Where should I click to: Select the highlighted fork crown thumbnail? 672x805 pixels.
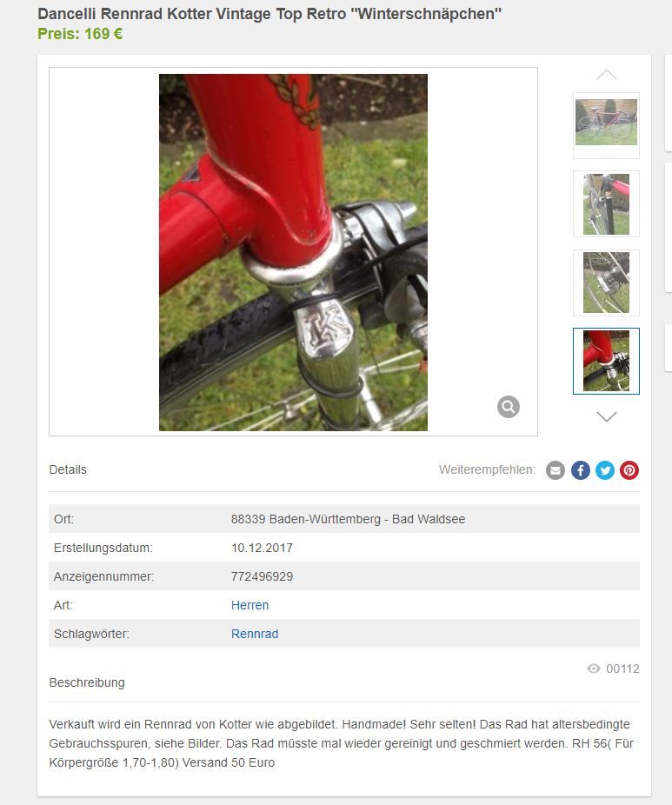[606, 361]
